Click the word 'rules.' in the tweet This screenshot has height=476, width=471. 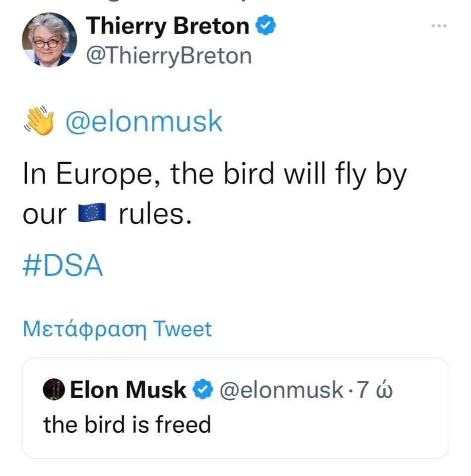[x=155, y=214]
